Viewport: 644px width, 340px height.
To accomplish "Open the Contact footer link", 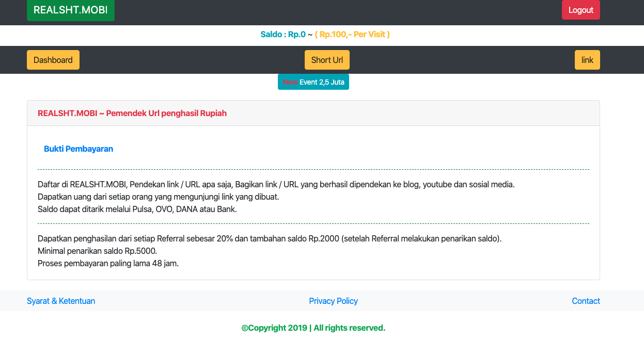I will tap(586, 301).
